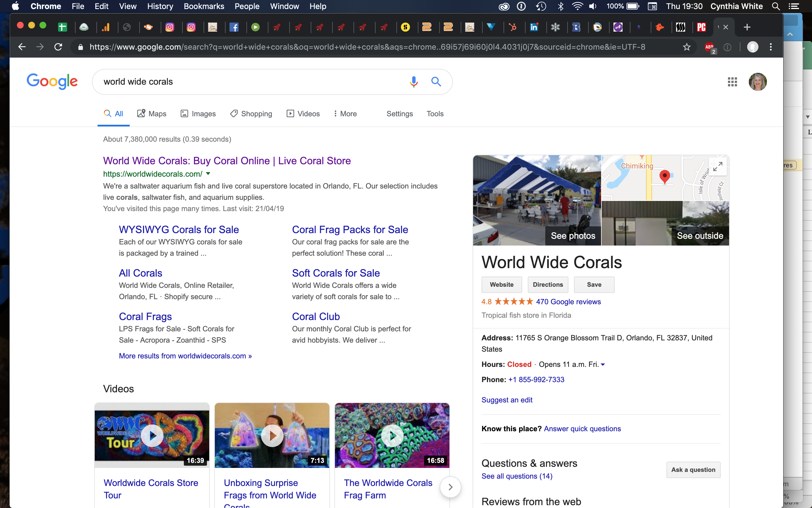Click More results from worldwidecorals.com
Image resolution: width=812 pixels, height=508 pixels.
[x=185, y=356]
